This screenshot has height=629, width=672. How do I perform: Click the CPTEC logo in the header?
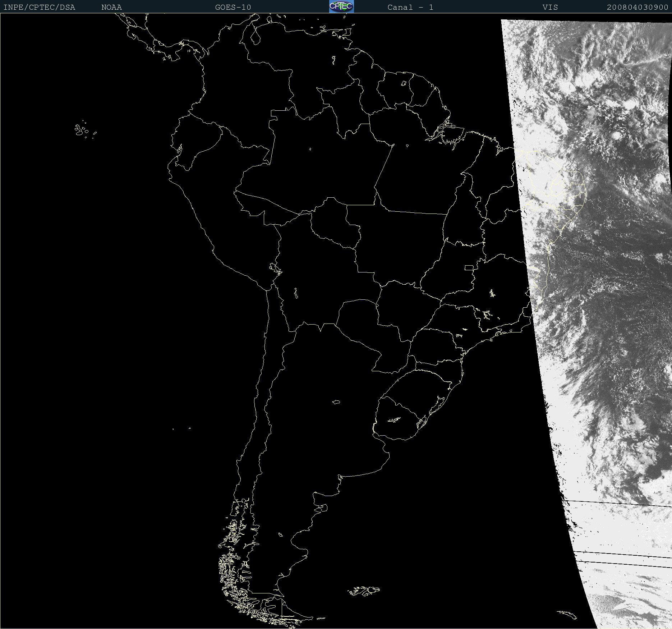(x=341, y=6)
